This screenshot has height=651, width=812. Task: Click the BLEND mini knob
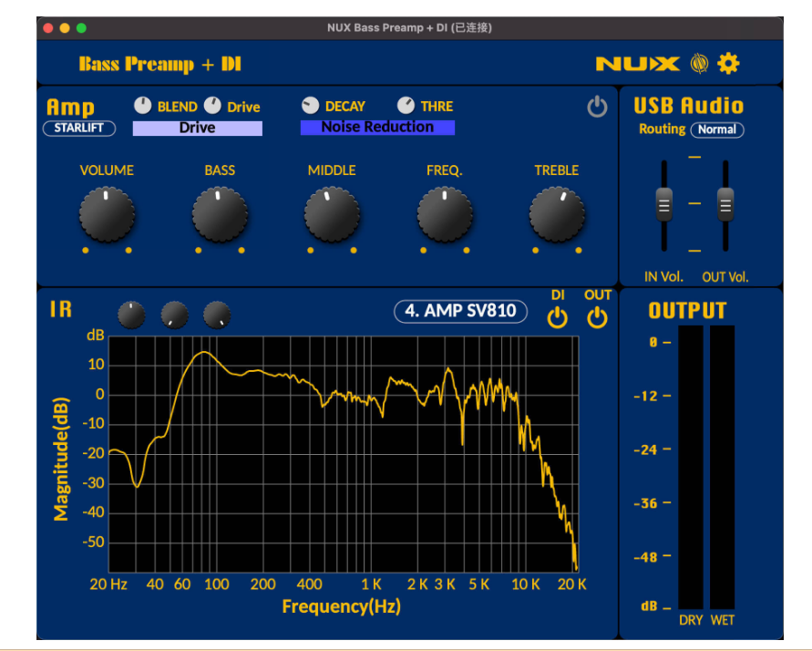tap(143, 106)
